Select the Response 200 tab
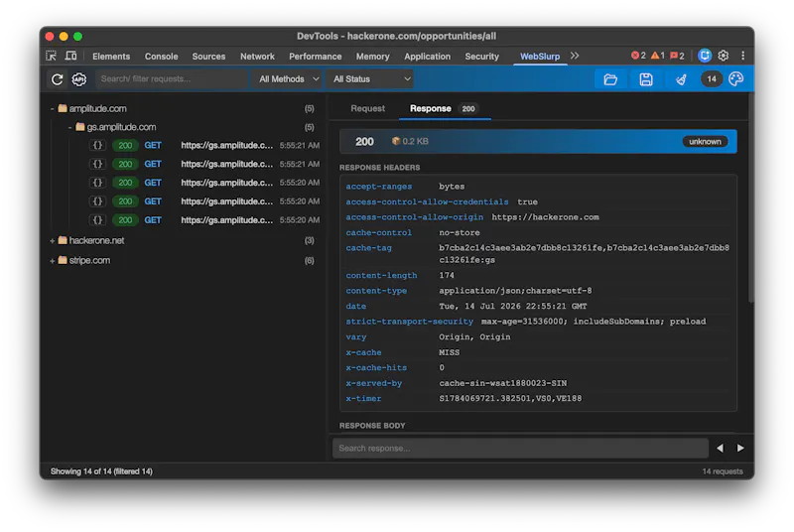794x532 pixels. [444, 108]
